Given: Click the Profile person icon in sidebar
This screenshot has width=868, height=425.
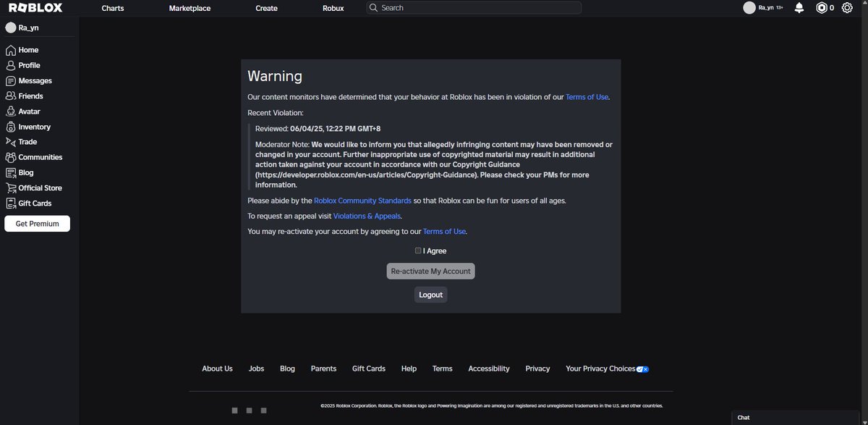Looking at the screenshot, I should [11, 65].
